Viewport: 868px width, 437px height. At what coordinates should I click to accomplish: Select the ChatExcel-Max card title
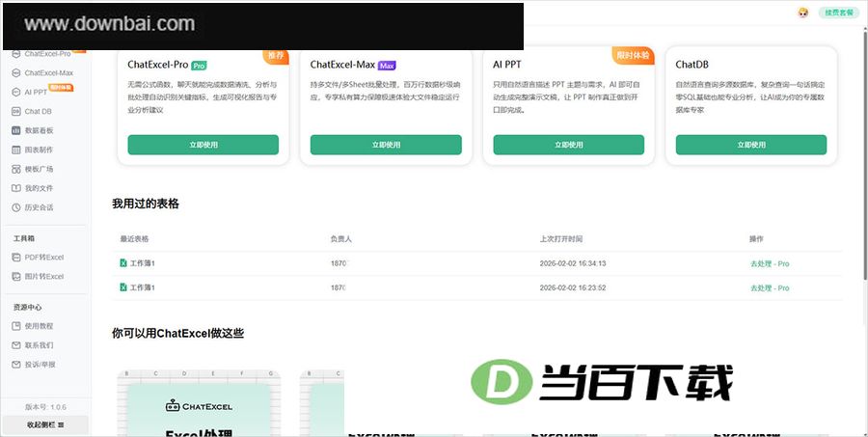pos(342,65)
